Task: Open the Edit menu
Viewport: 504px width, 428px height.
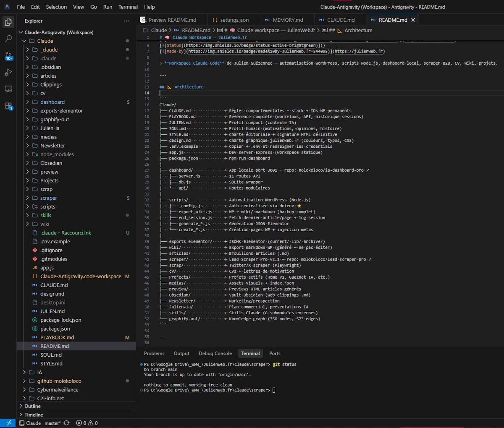Action: 35,7
